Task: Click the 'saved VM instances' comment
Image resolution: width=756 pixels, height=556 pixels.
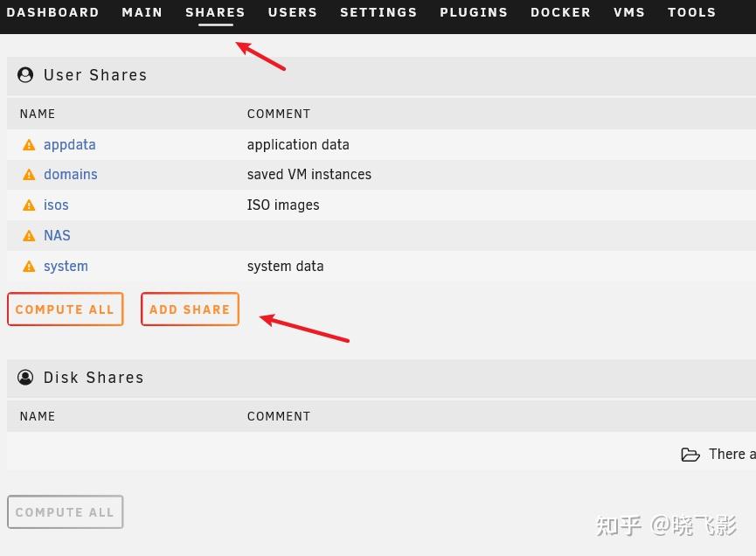Action: 309,174
